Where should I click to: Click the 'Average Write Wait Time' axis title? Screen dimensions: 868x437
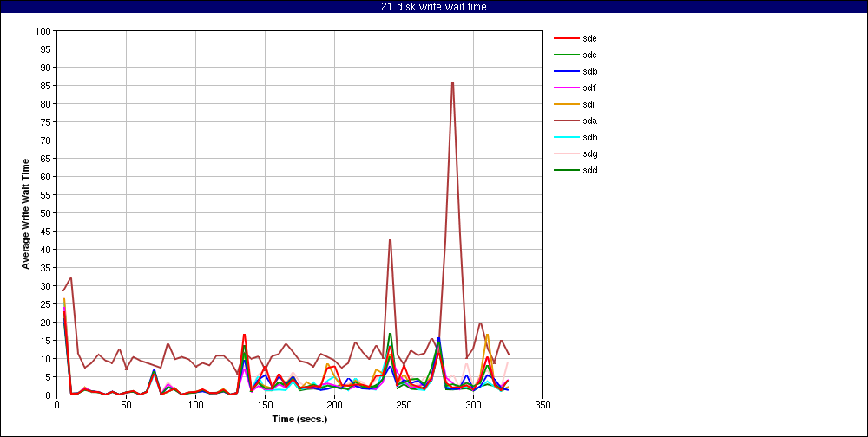pyautogui.click(x=25, y=213)
